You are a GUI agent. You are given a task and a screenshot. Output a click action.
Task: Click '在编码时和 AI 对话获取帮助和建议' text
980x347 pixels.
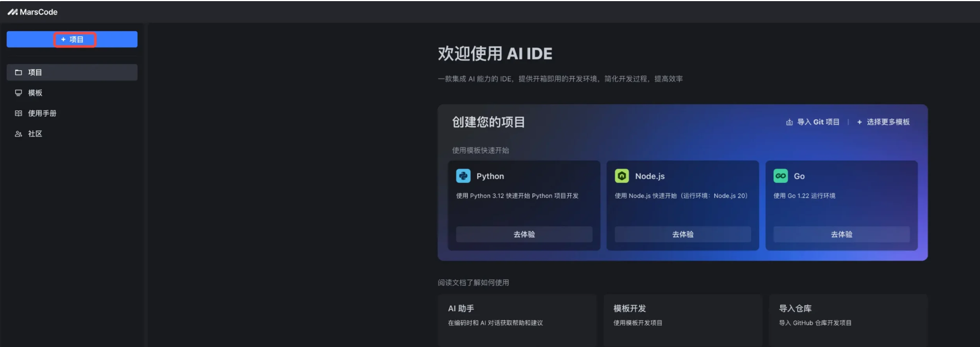pos(496,323)
